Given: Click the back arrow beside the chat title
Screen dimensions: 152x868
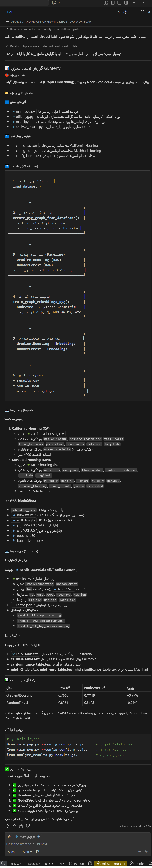Looking at the screenshot, I should click(7, 21).
